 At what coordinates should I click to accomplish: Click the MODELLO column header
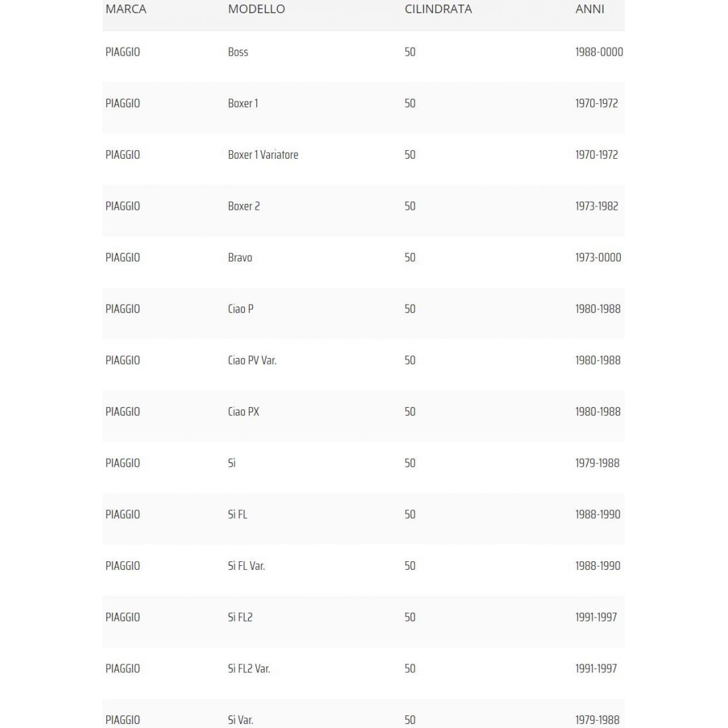[256, 9]
